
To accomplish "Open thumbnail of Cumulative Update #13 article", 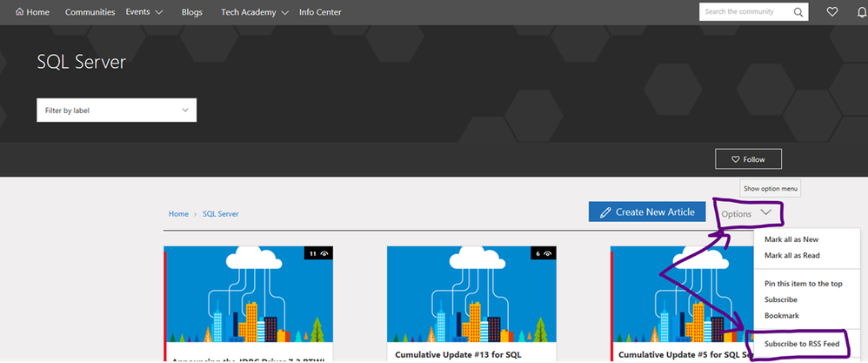I will 471,294.
